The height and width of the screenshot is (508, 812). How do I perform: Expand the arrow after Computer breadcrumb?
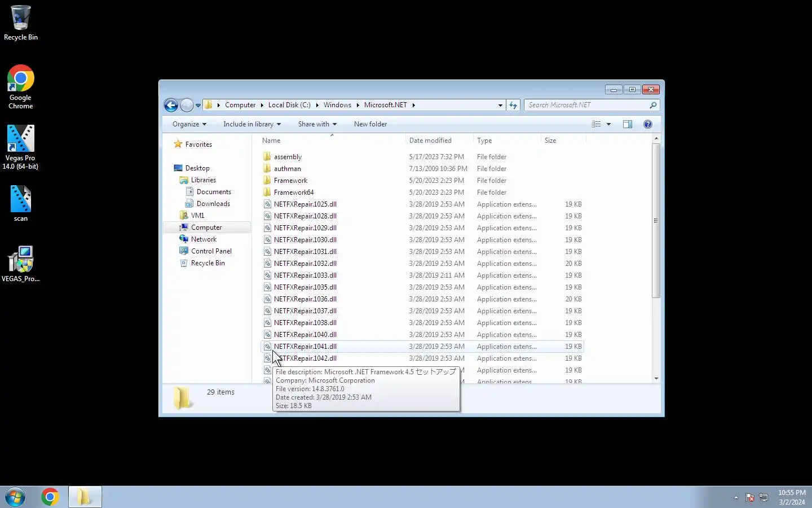[262, 105]
